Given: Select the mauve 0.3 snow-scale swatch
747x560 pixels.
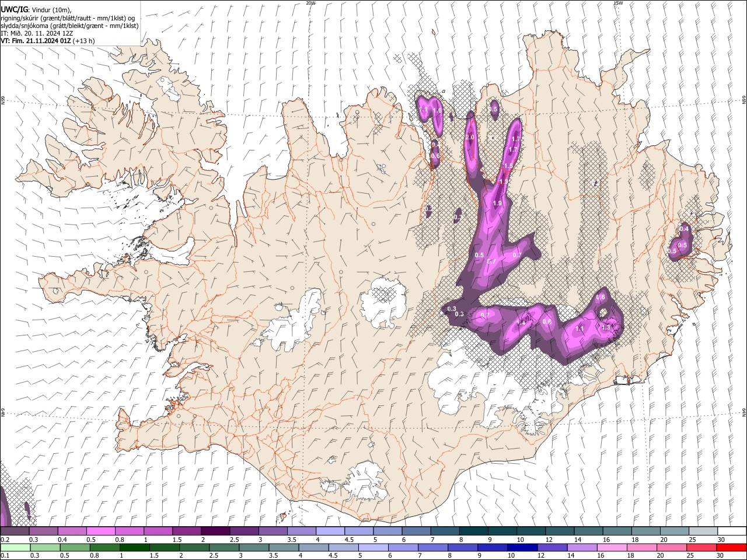Looking at the screenshot, I should point(43,531).
